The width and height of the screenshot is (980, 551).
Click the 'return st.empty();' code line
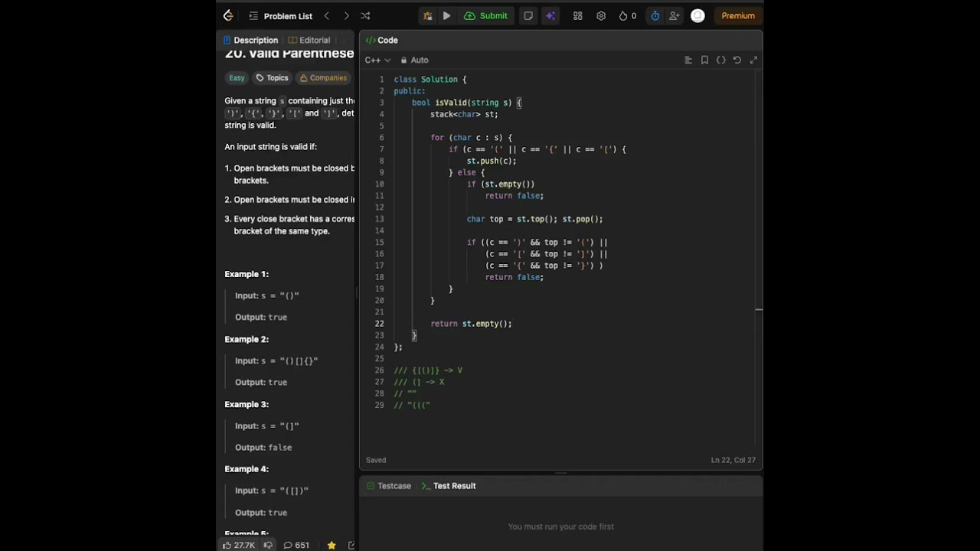471,324
